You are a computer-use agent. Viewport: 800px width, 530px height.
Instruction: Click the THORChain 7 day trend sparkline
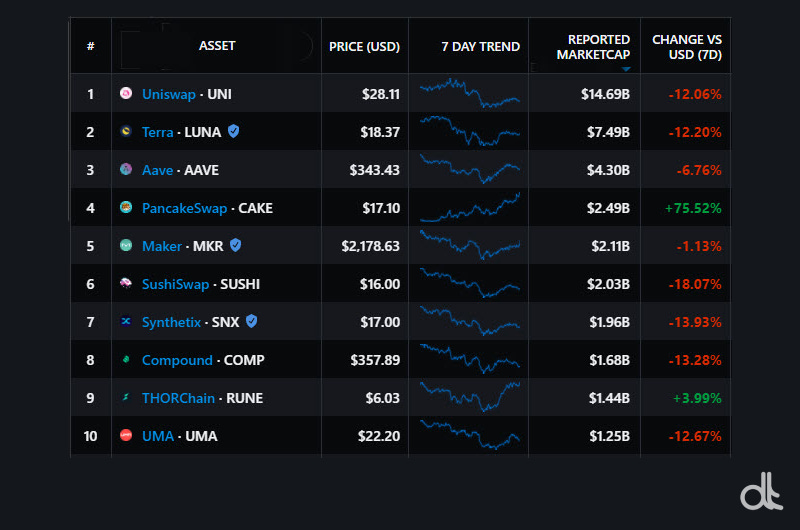470,397
